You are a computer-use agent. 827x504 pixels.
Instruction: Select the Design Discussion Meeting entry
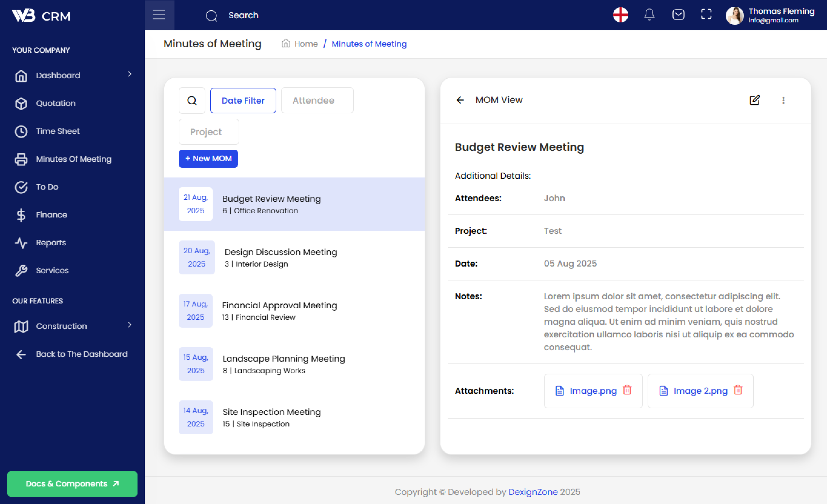pos(281,257)
